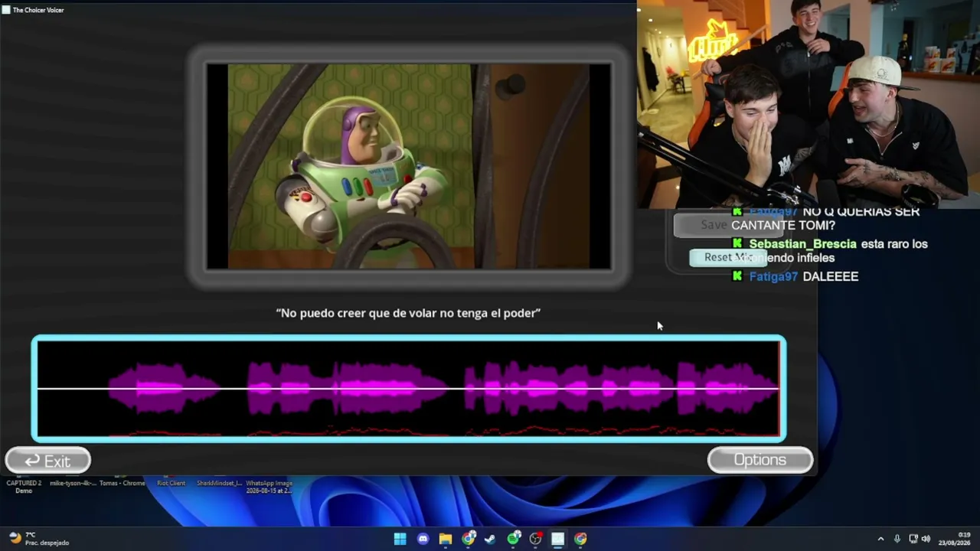This screenshot has height=551, width=980.
Task: Open File Explorer from the taskbar
Action: (x=445, y=539)
